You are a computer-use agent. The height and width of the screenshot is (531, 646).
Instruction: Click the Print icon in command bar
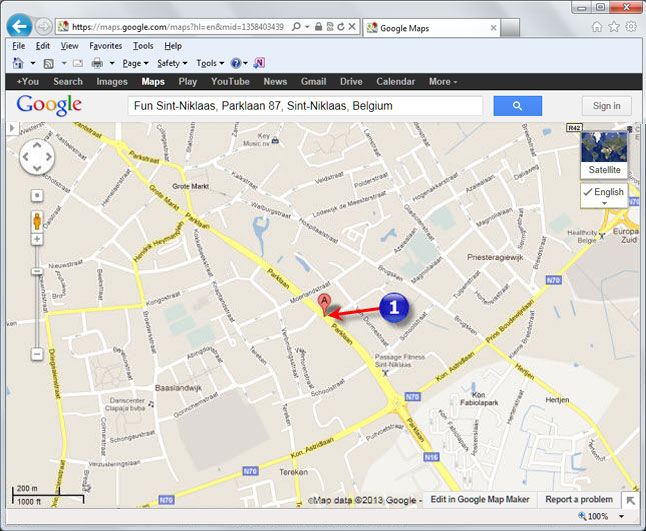tap(97, 63)
